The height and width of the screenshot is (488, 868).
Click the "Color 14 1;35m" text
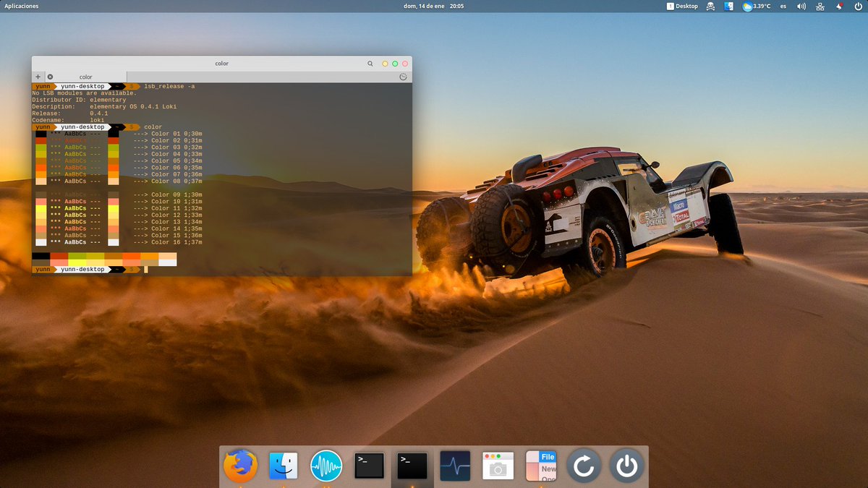(x=176, y=228)
